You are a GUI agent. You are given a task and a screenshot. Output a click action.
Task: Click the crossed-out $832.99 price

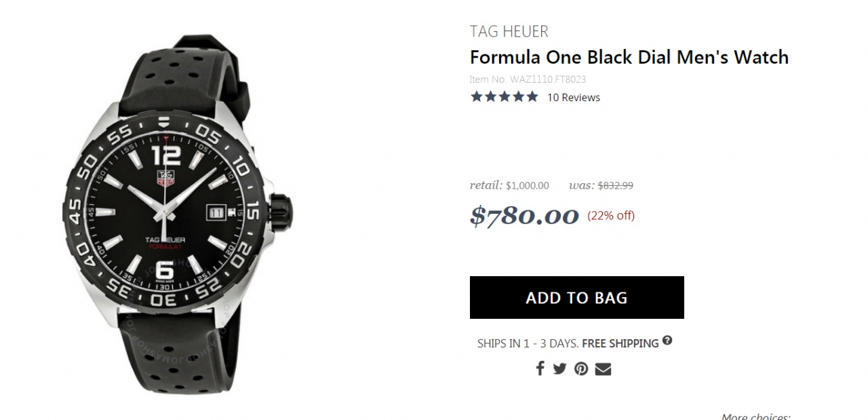[x=615, y=185]
